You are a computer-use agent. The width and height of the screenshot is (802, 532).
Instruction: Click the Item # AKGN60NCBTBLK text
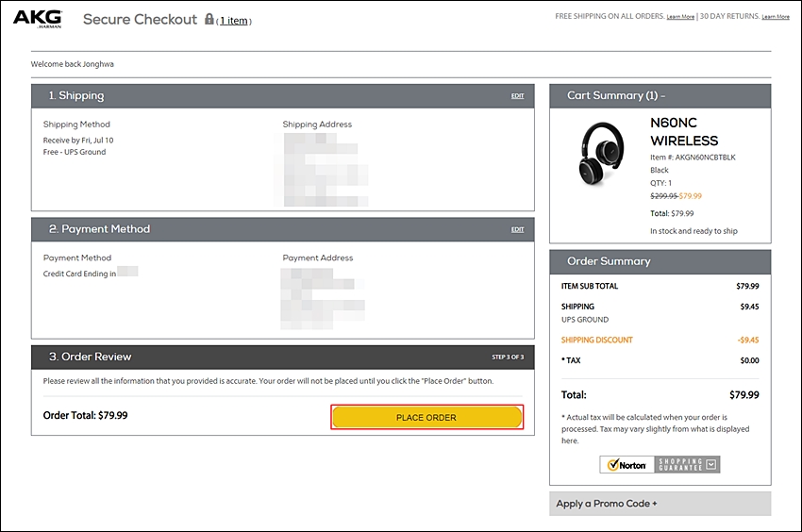(x=693, y=158)
